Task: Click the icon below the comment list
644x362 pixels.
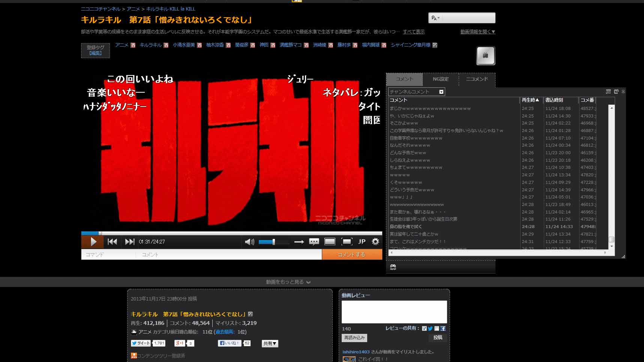Action: click(x=393, y=267)
